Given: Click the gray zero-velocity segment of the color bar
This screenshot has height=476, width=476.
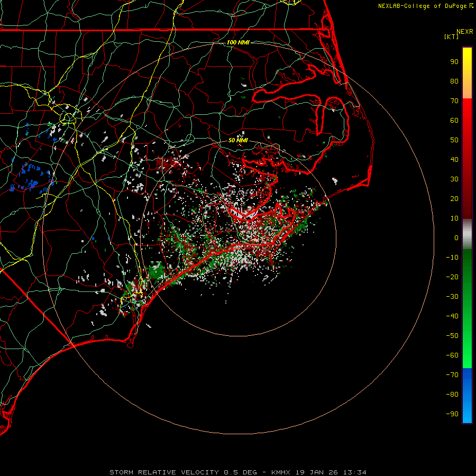Looking at the screenshot, I should (467, 234).
